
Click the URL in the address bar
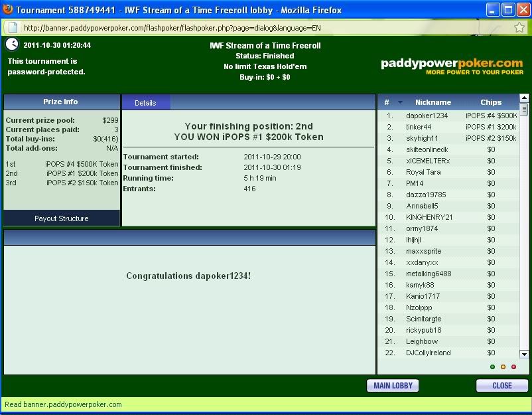pyautogui.click(x=172, y=28)
